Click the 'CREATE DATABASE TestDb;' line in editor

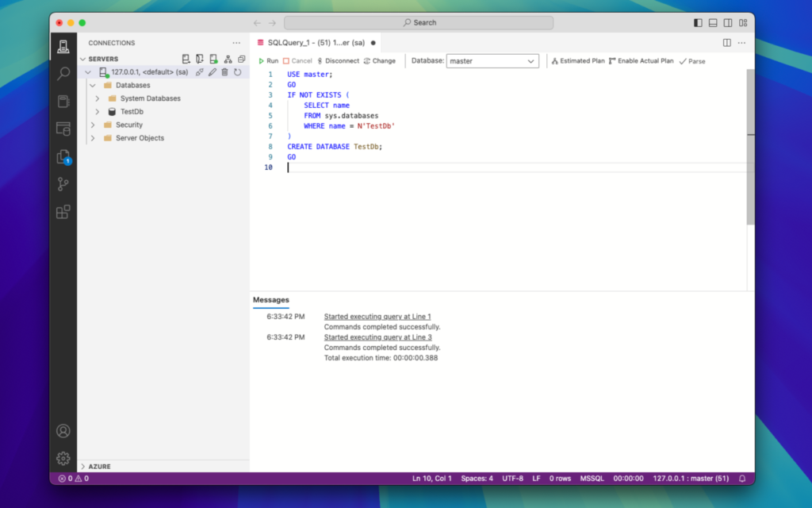(x=335, y=147)
